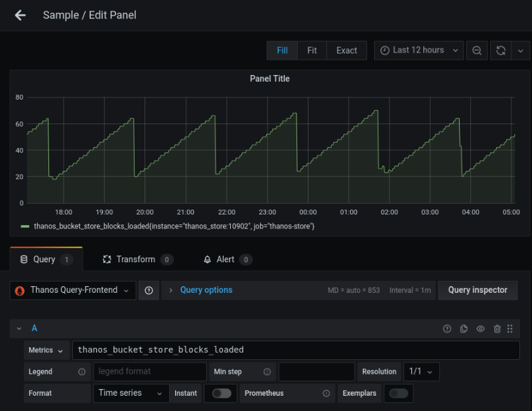Select the Exact display mode

coord(346,50)
